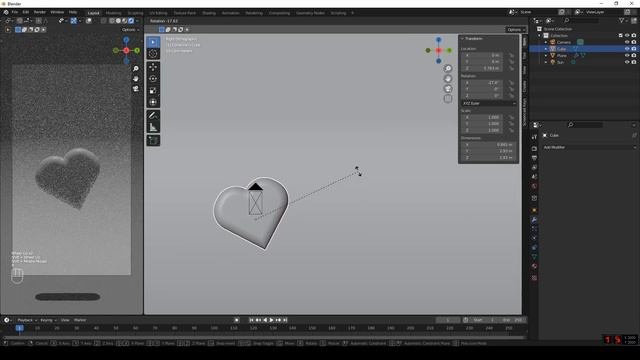Open the Object properties tab icon
Viewport: 640px width, 360px height.
(x=534, y=210)
